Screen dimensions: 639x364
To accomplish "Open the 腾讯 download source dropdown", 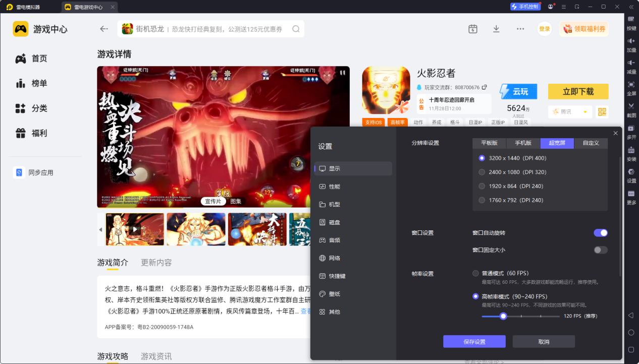I will click(x=570, y=111).
